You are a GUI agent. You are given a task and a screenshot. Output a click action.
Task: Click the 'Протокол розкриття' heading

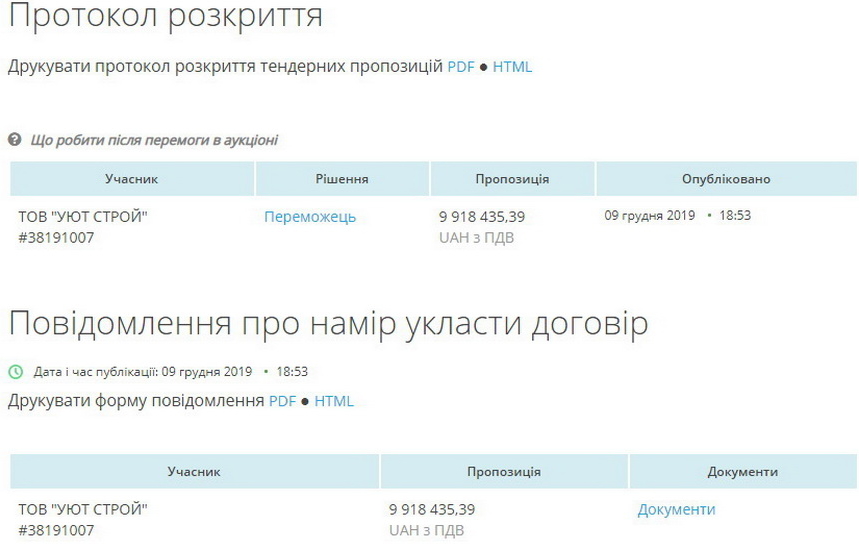coord(165,17)
